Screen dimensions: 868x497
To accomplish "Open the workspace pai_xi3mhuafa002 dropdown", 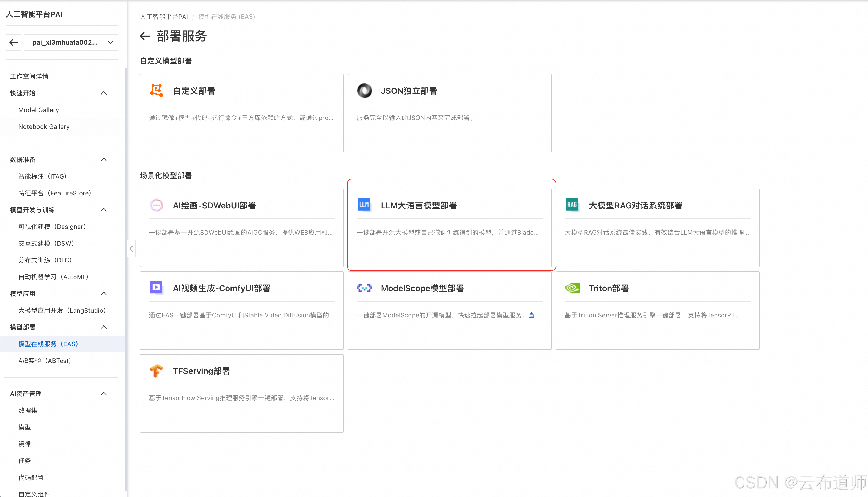I will [x=71, y=42].
